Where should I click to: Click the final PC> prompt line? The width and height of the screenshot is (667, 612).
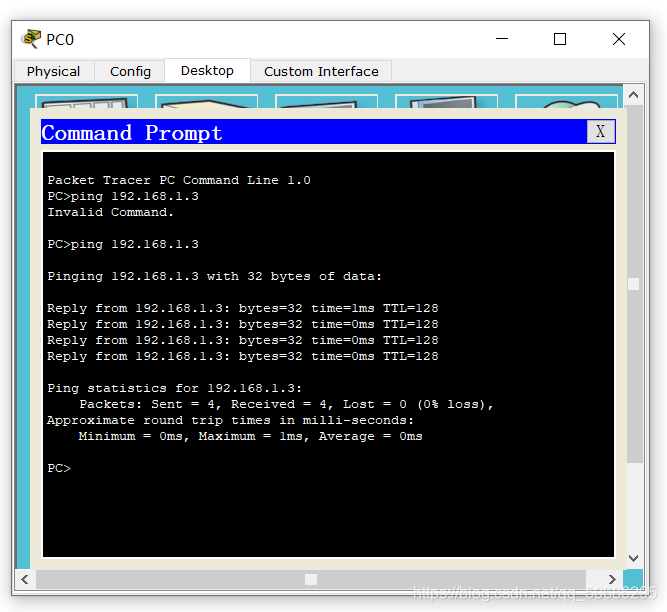[59, 468]
